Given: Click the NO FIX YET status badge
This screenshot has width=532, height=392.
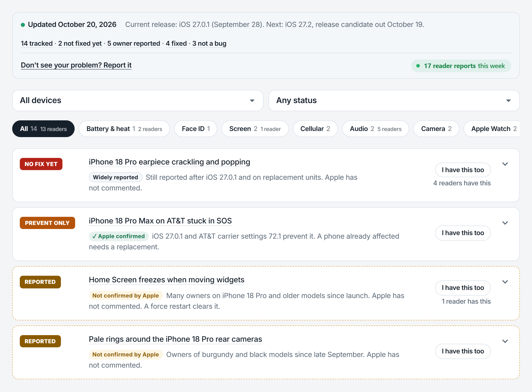Looking at the screenshot, I should (x=41, y=164).
